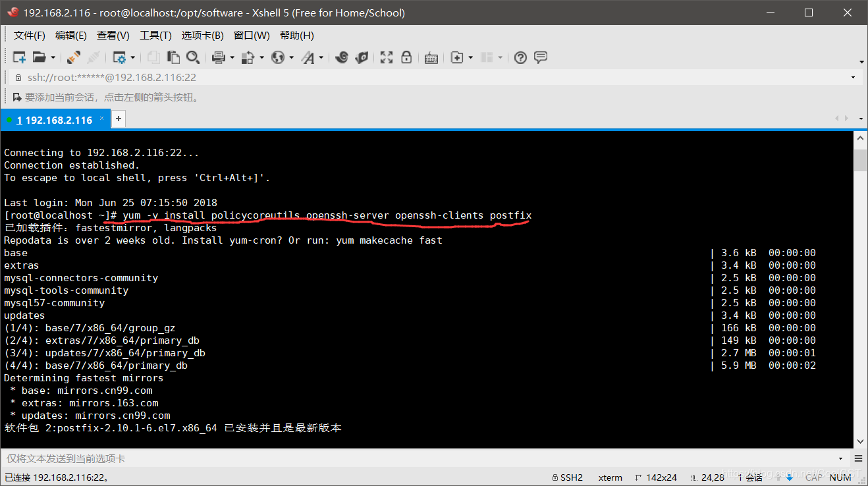Click the 24,28 cursor position indicator

click(x=708, y=477)
